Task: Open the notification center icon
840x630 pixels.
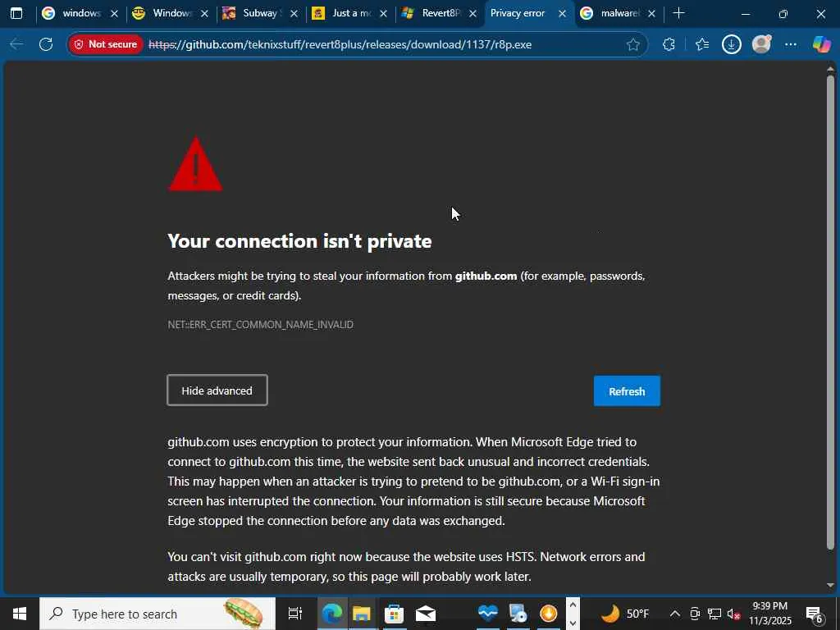Action: coord(815,614)
